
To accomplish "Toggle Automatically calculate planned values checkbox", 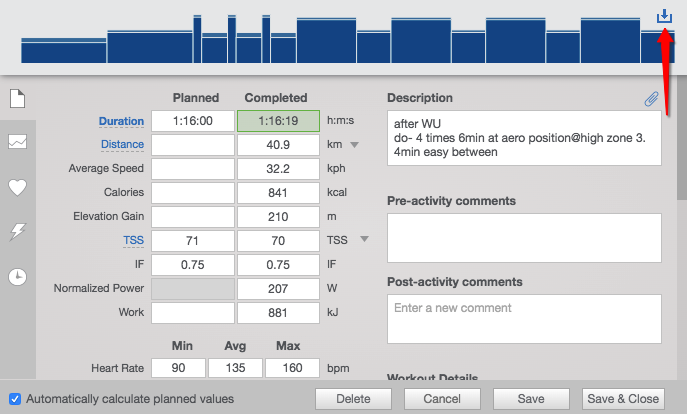I will pyautogui.click(x=15, y=399).
